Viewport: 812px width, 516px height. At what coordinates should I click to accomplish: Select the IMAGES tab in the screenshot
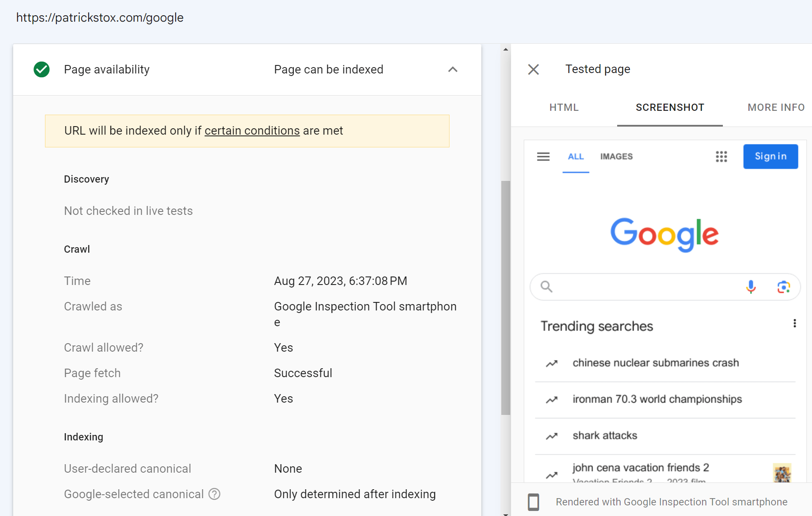[x=616, y=156]
